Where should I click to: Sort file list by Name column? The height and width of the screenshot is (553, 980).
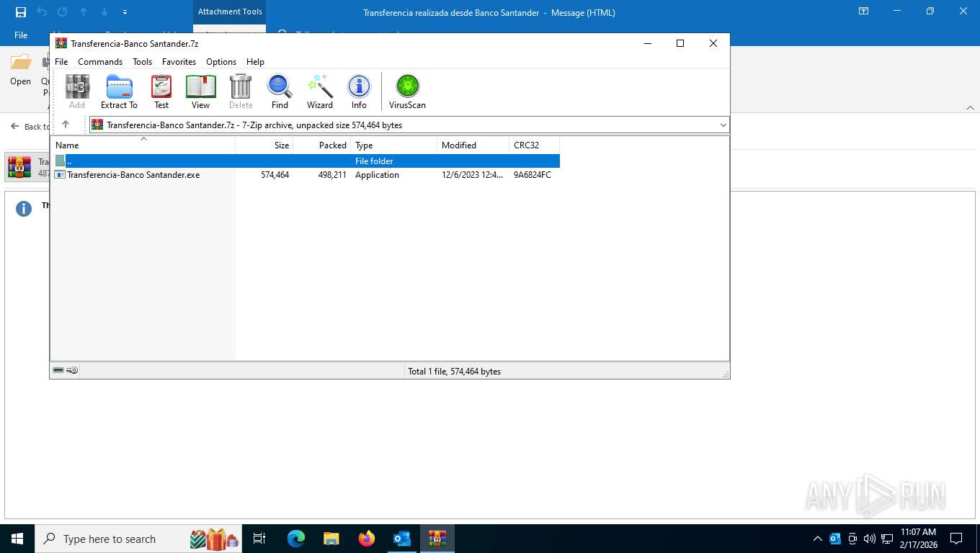click(143, 145)
